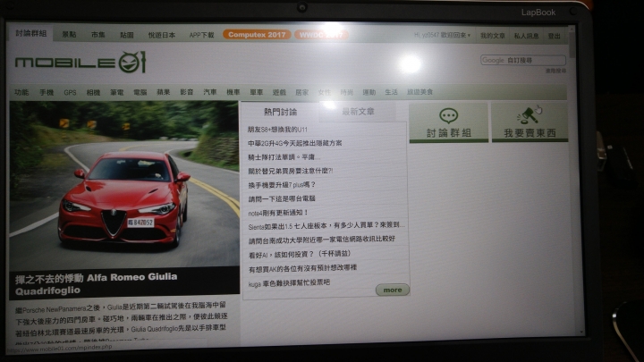Open the 遊戲 category menu
This screenshot has width=644, height=362.
tap(279, 92)
